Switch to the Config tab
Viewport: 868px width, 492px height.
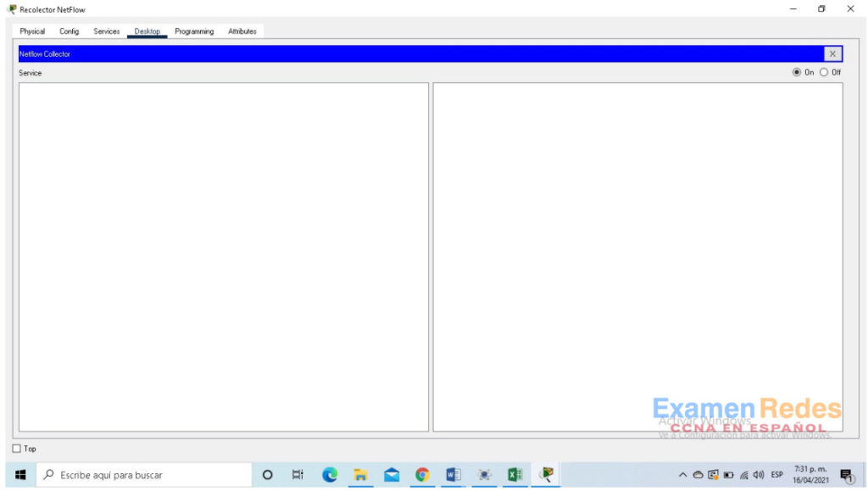click(x=69, y=31)
